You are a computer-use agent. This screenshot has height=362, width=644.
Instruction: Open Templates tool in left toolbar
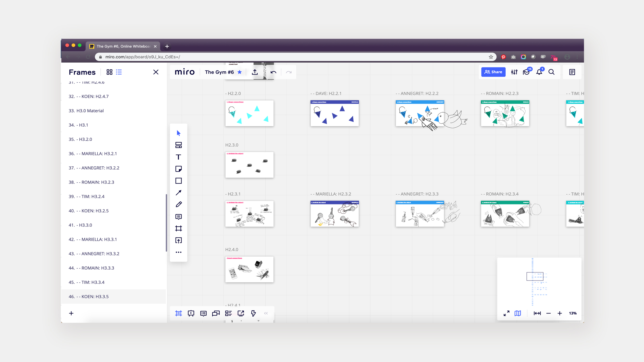point(178,145)
